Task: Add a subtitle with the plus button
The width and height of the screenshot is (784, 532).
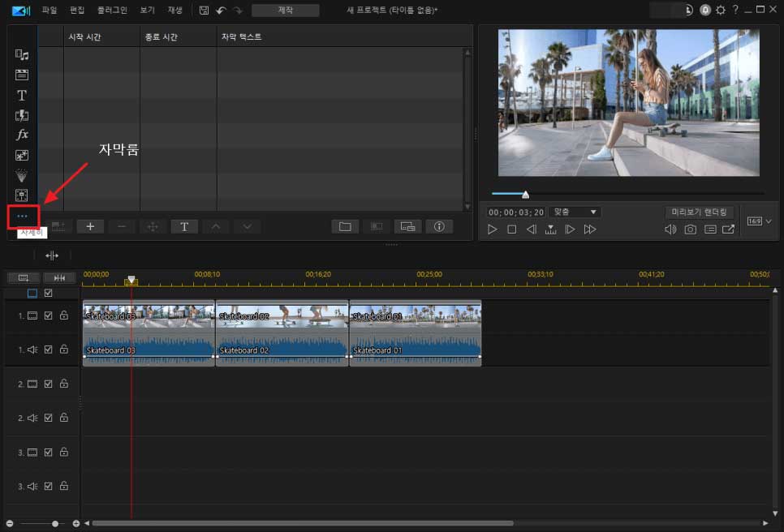Action: [90, 227]
